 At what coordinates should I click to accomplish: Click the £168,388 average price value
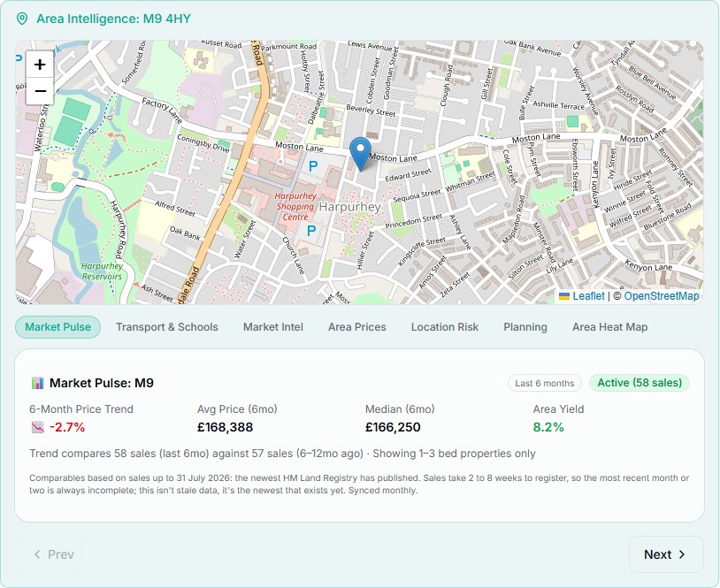(x=225, y=427)
